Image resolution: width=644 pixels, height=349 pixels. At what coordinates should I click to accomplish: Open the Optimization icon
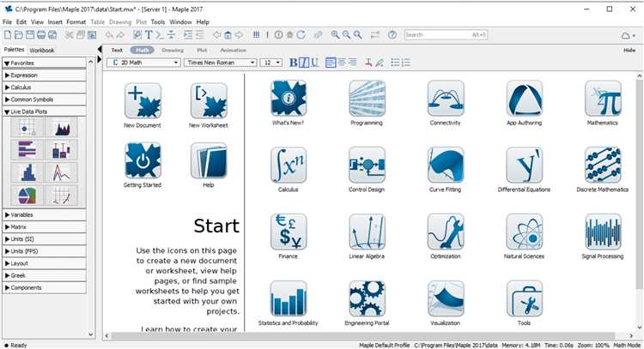click(x=446, y=232)
